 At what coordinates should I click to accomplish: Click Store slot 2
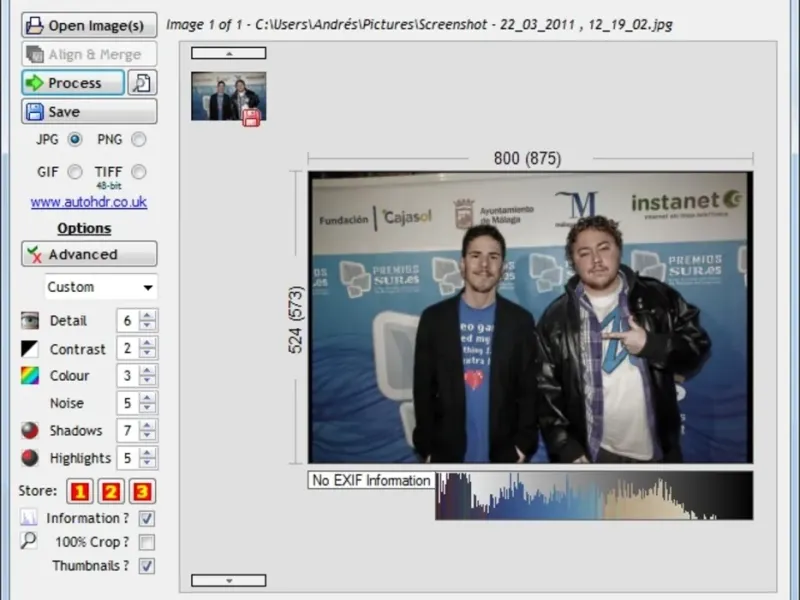coord(111,491)
